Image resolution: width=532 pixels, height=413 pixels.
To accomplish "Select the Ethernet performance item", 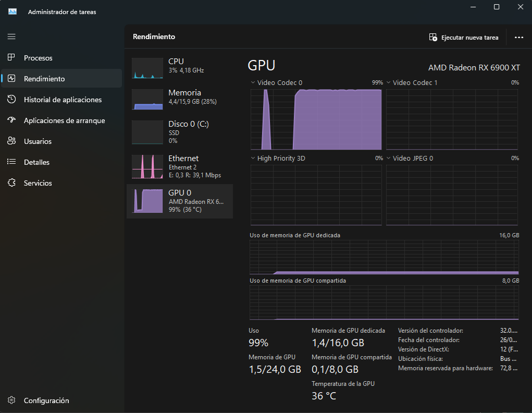I will [x=180, y=166].
